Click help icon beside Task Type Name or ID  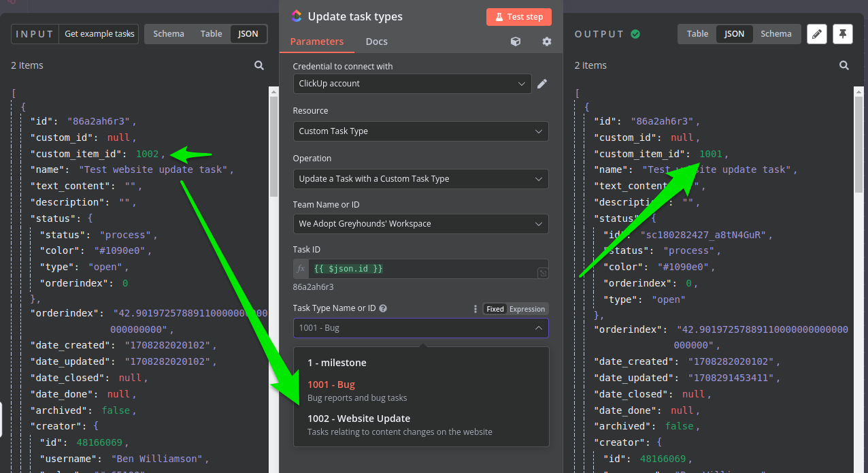coord(383,308)
